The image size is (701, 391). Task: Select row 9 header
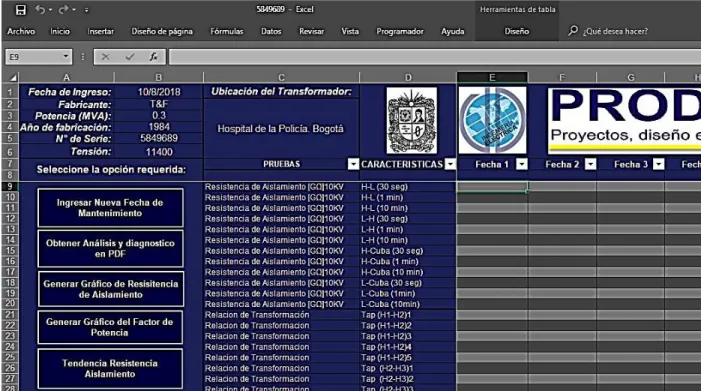pyautogui.click(x=11, y=186)
